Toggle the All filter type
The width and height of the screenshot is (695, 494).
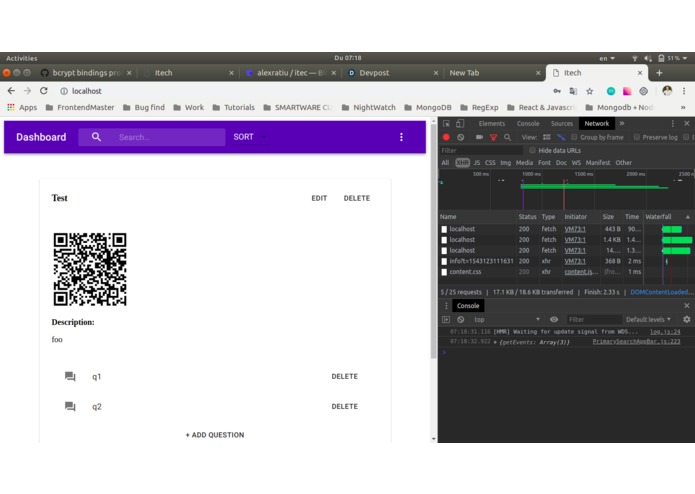pos(445,163)
